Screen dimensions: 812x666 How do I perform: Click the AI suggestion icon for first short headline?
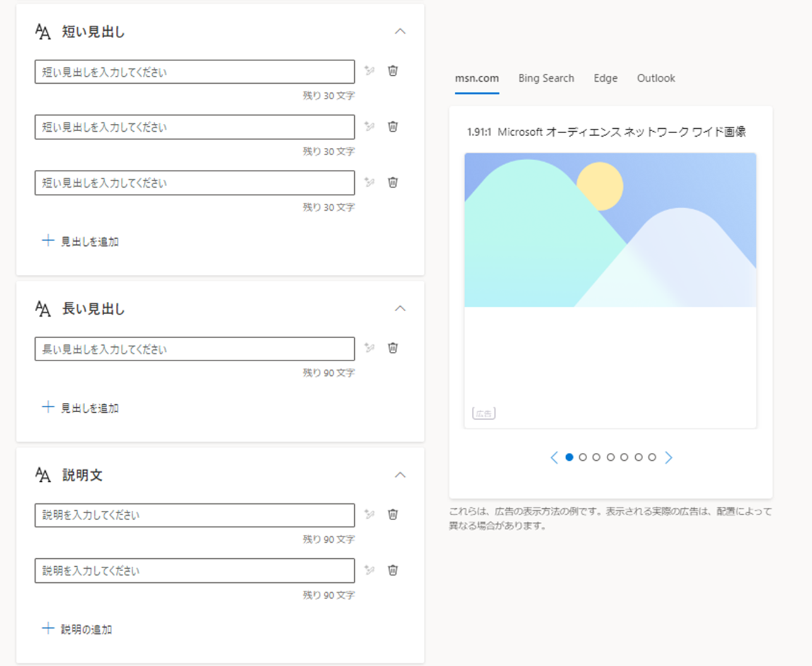click(370, 71)
